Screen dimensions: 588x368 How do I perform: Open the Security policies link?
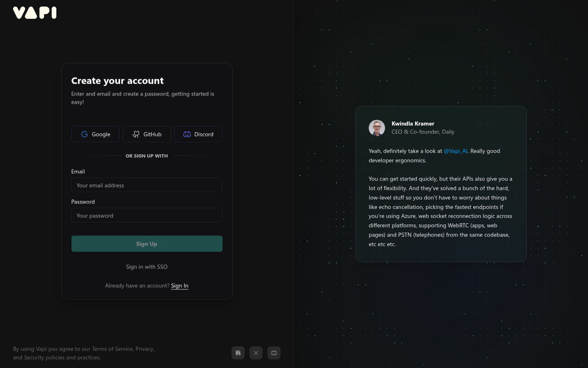[34, 357]
